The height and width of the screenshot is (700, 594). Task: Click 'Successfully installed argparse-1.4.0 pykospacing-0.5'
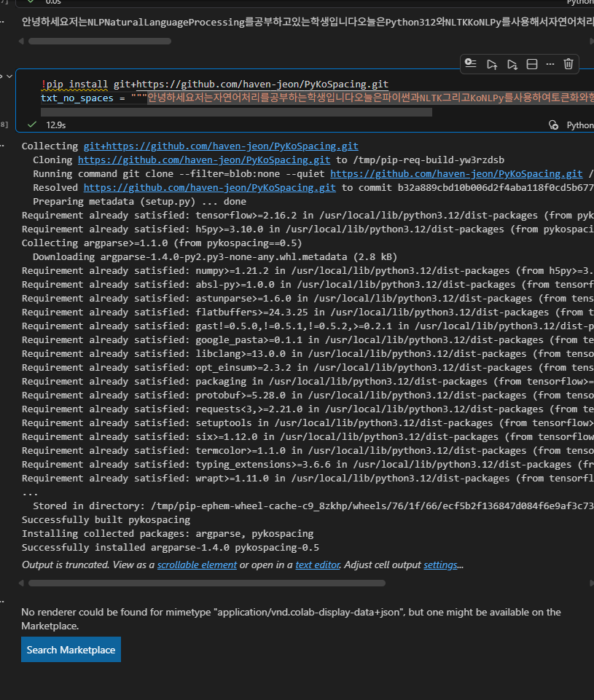[171, 547]
